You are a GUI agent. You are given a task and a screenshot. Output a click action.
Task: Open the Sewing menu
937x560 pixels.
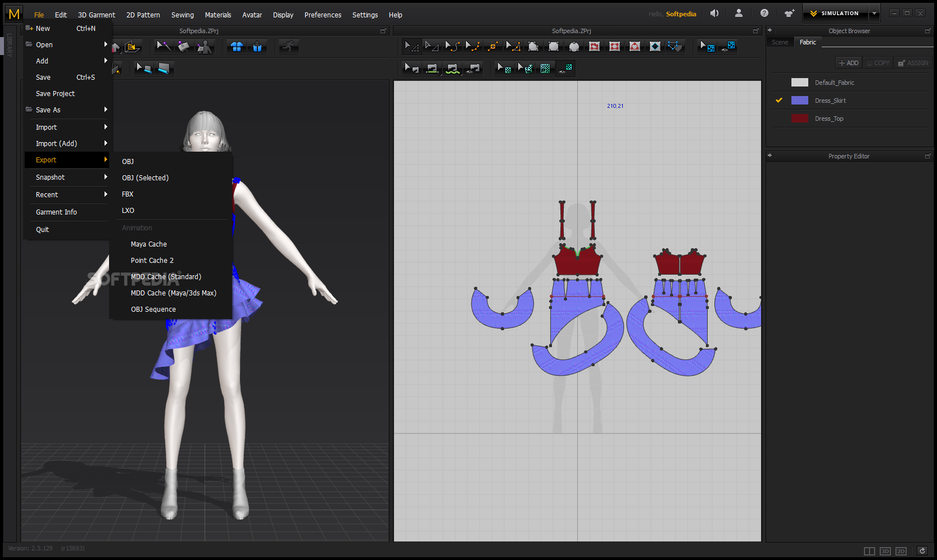click(x=183, y=15)
